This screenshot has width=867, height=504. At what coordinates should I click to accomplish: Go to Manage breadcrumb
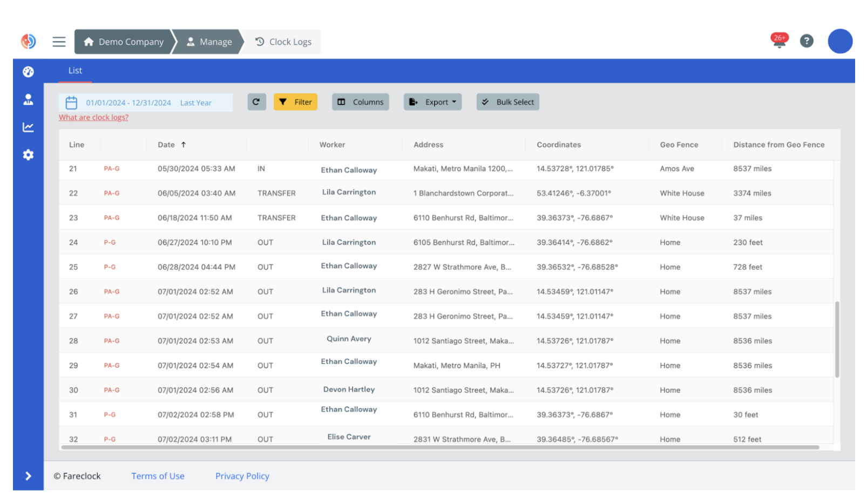pos(209,42)
